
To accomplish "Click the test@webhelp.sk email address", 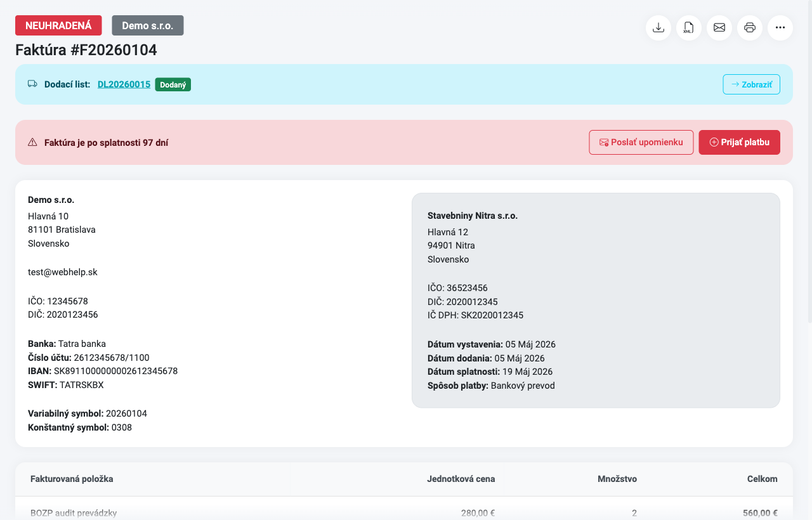I will click(x=63, y=272).
